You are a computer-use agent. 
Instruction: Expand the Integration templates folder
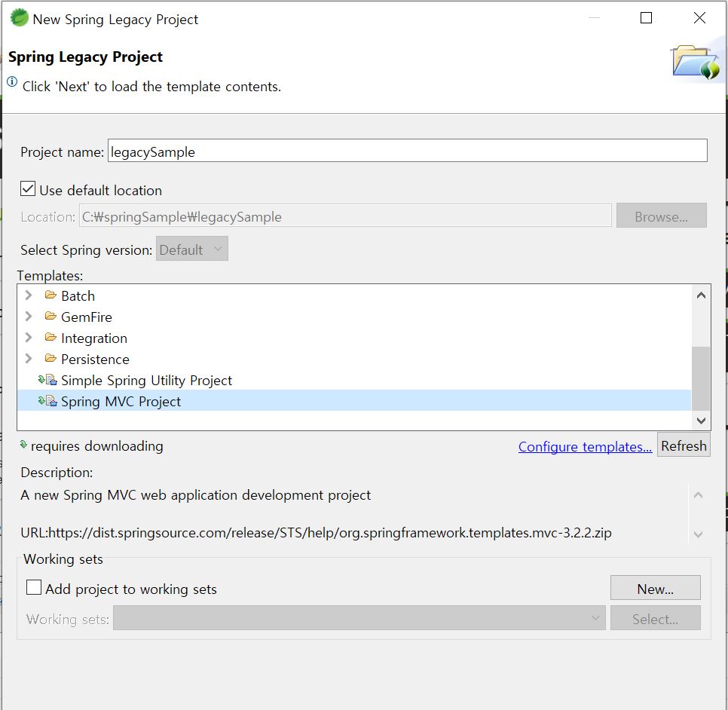29,337
